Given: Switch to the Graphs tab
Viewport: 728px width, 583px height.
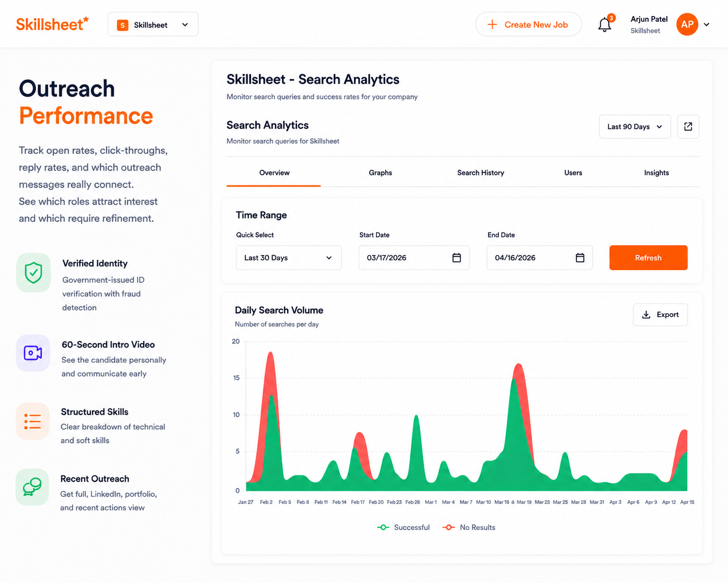Looking at the screenshot, I should 381,173.
